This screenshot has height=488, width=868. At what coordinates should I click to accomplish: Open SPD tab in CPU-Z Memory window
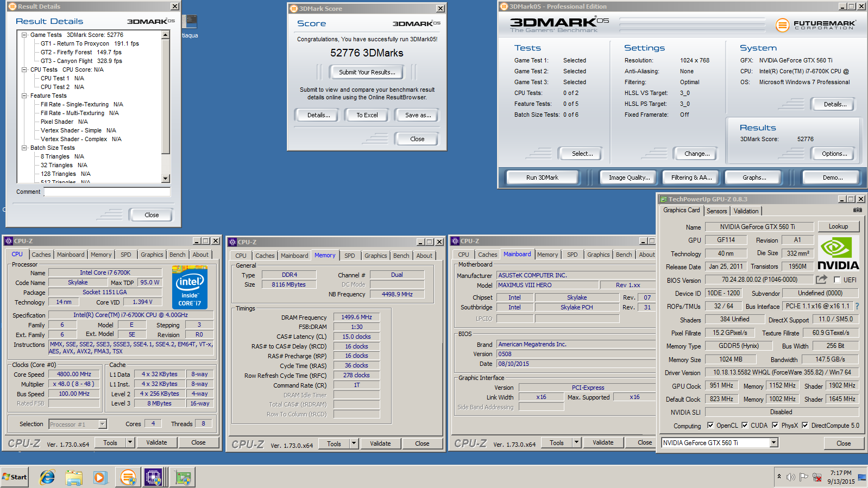click(x=349, y=256)
